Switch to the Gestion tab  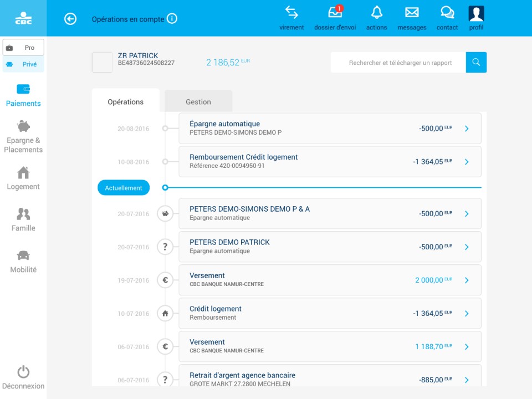coord(198,102)
